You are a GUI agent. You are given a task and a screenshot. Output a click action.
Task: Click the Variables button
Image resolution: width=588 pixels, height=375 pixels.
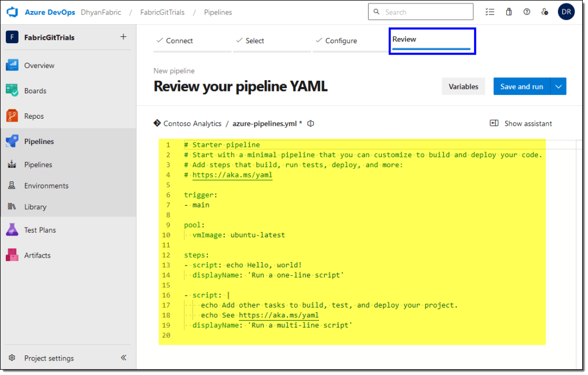(x=463, y=86)
